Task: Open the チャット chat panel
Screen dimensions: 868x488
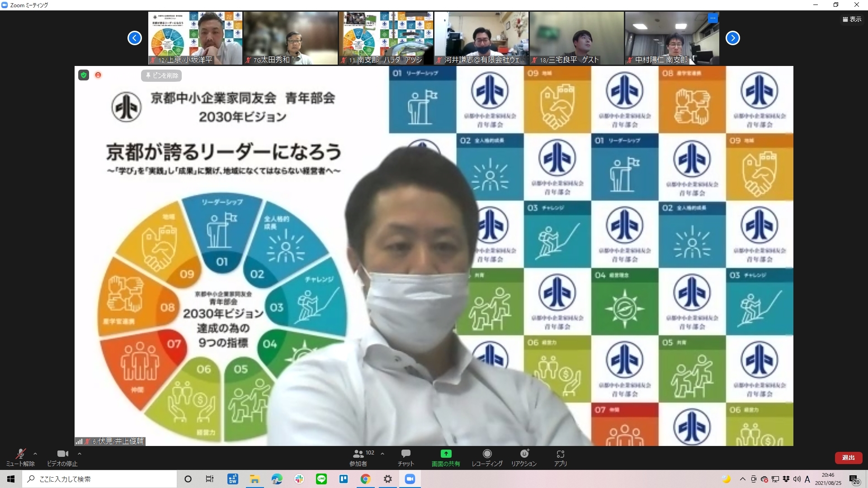Action: [406, 457]
